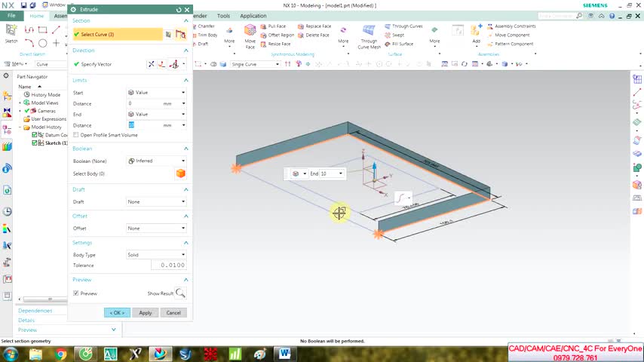Click the Pattern Component tool
This screenshot has height=362, width=644.
(x=510, y=44)
